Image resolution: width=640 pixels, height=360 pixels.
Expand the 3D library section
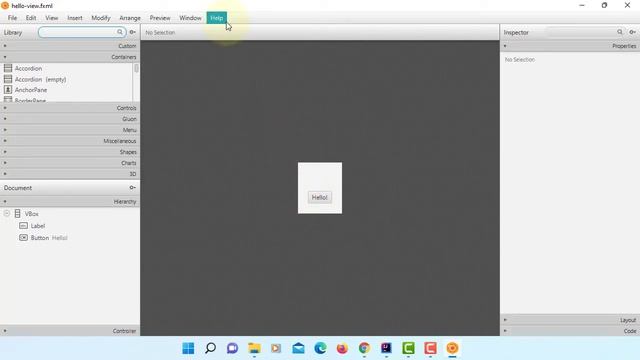70,174
